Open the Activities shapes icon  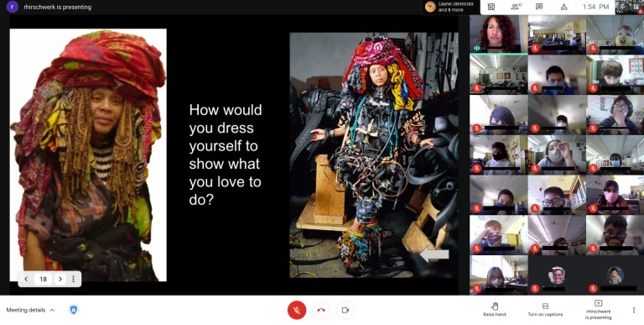tap(563, 7)
